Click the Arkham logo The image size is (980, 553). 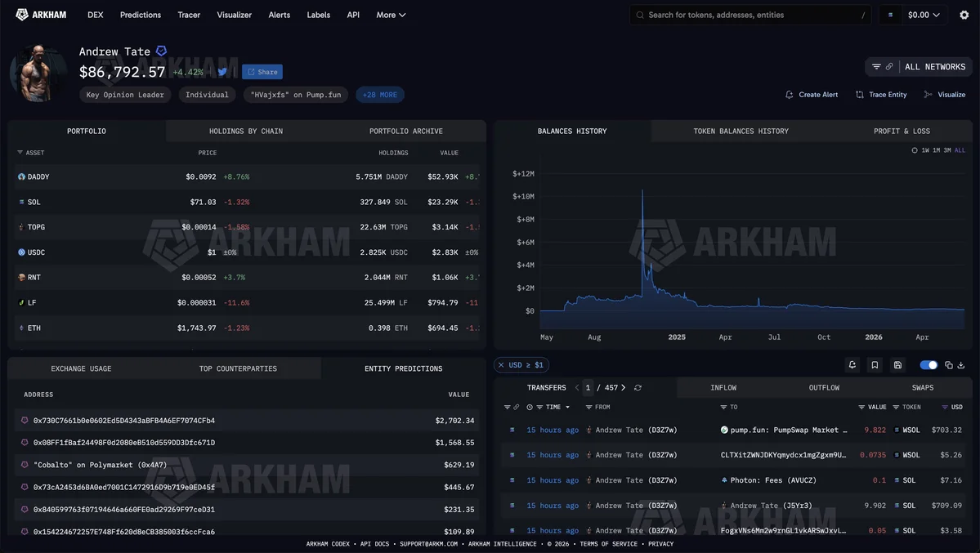pos(41,15)
